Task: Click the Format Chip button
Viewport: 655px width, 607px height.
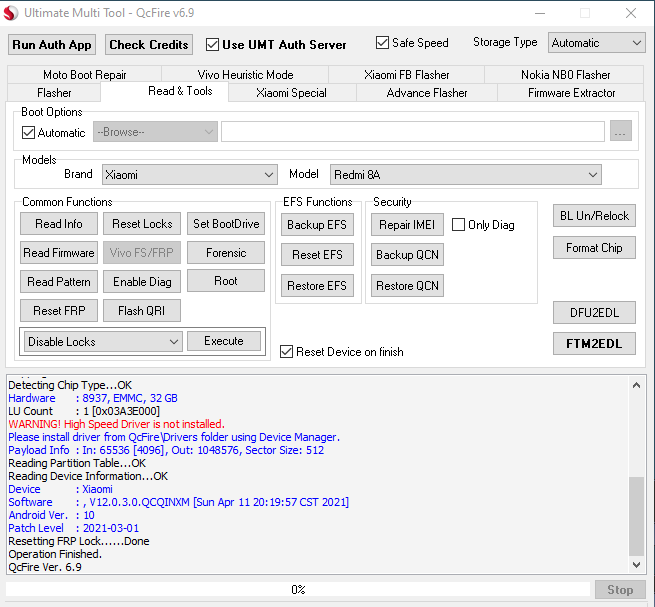Action: click(x=594, y=248)
